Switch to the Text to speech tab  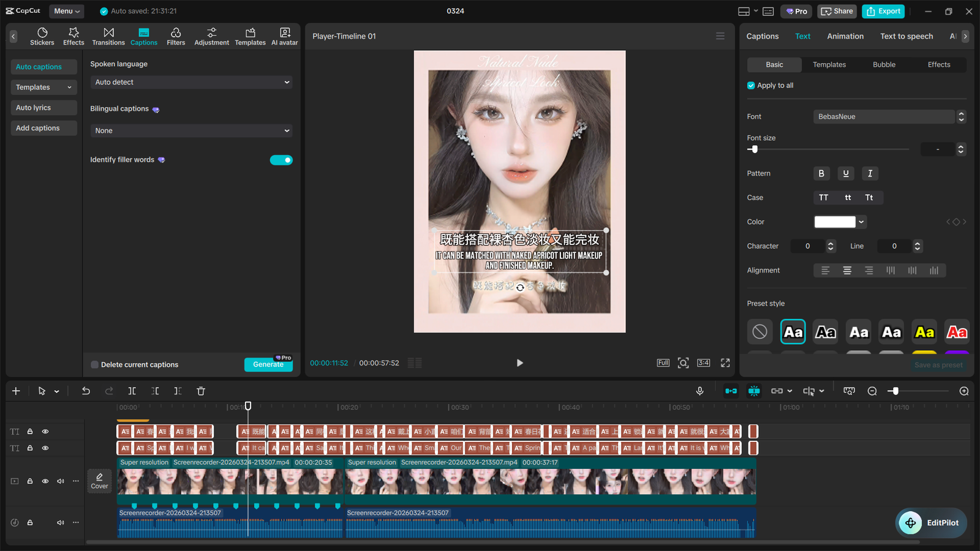pyautogui.click(x=906, y=36)
